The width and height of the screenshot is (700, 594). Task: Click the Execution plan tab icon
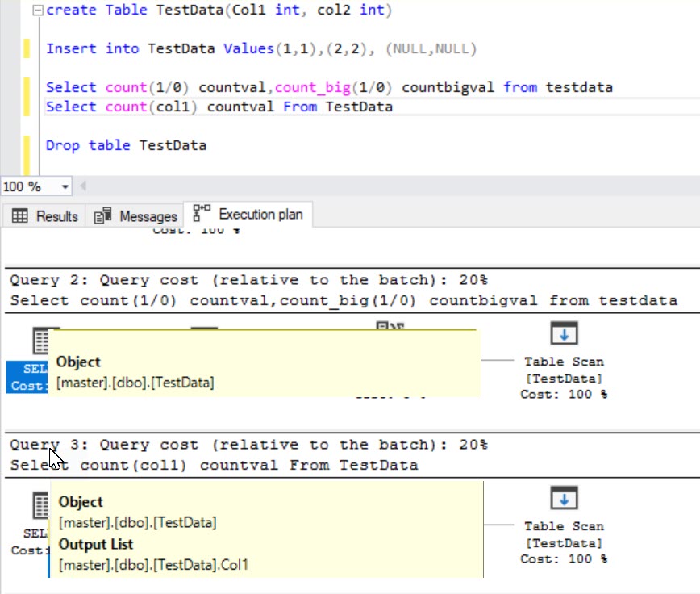tap(202, 212)
